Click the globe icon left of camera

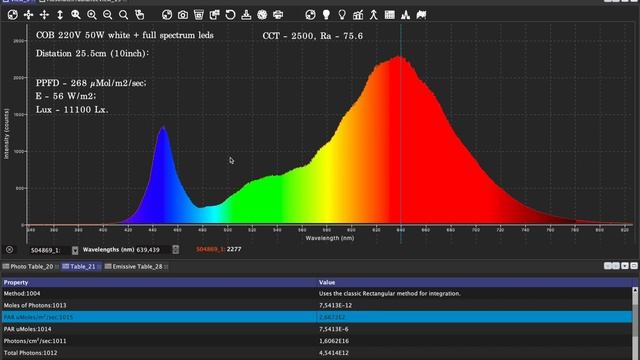click(167, 15)
